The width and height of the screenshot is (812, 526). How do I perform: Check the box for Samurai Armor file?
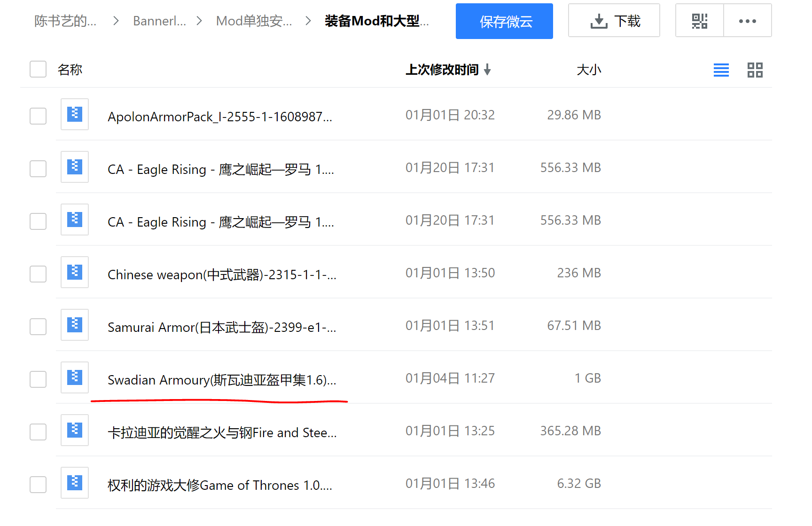click(x=38, y=327)
